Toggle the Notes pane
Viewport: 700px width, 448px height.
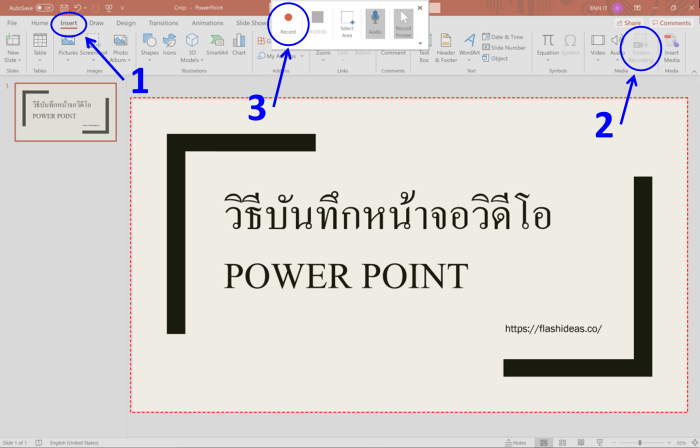(516, 443)
